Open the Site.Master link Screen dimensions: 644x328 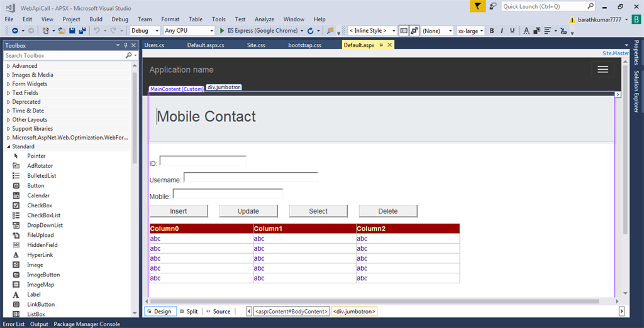tap(615, 53)
